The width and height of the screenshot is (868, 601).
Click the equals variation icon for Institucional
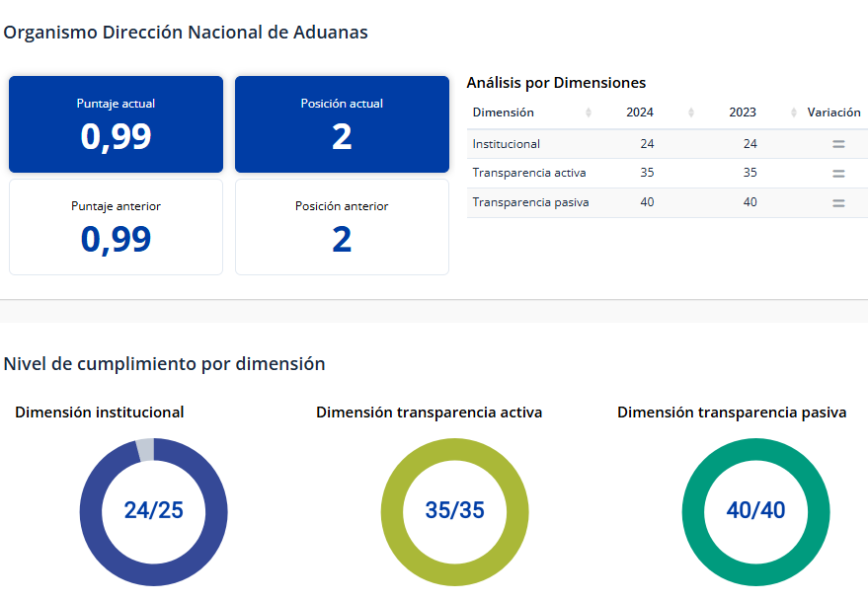(837, 144)
